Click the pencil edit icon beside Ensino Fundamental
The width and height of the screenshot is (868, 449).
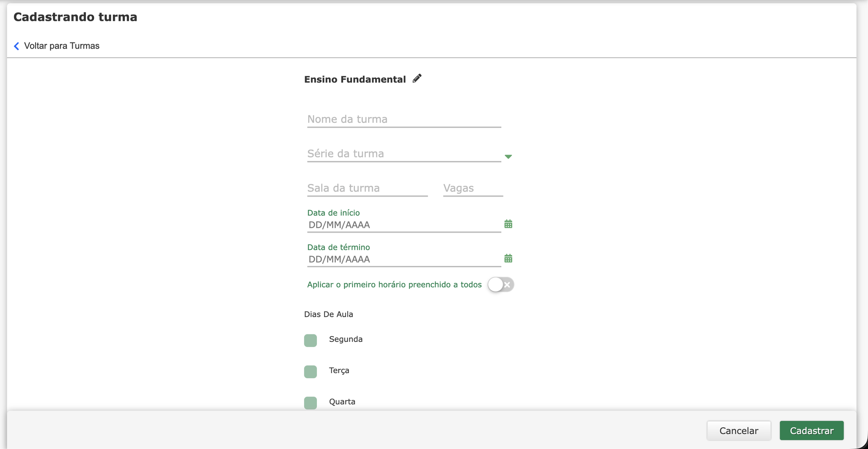[x=417, y=79]
